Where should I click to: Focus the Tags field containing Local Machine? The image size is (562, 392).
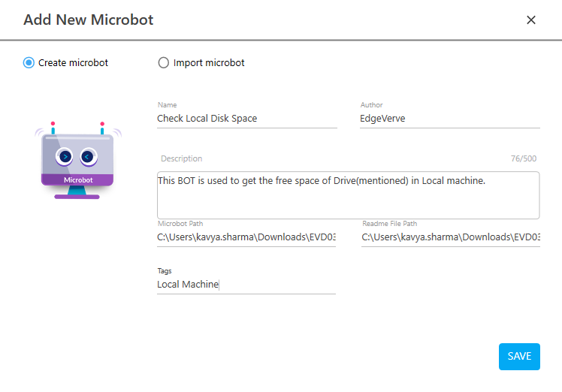coord(246,285)
